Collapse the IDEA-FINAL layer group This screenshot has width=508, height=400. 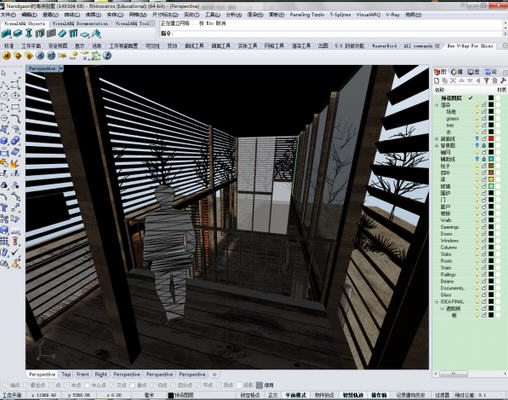437,302
